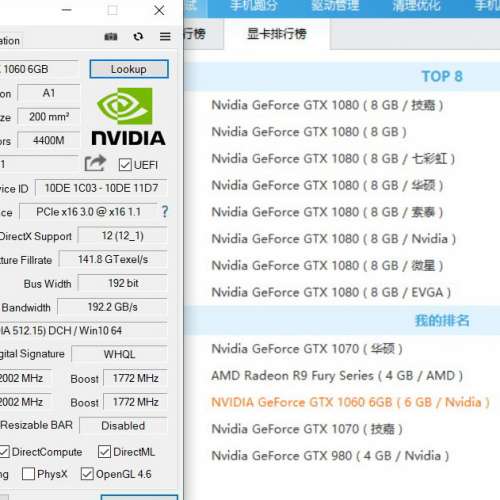Close the GPU-Z window

(x=159, y=10)
